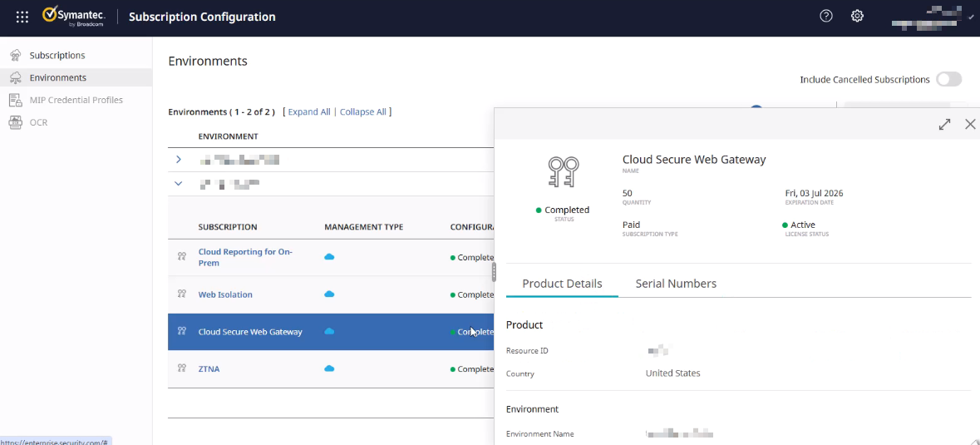Click the MANAGEMENT TYPE column header
980x445 pixels.
[364, 227]
